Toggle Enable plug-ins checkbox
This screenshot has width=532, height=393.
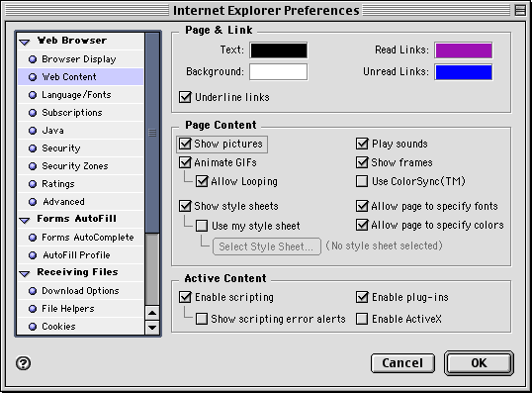(x=362, y=298)
